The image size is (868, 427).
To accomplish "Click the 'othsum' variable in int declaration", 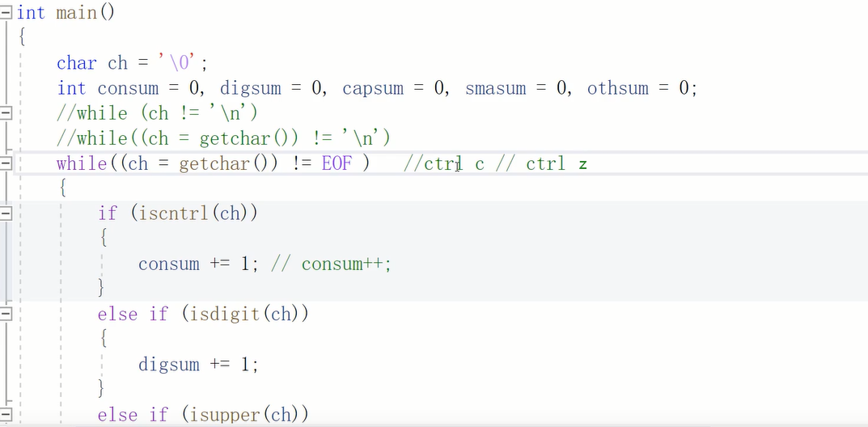I will (617, 88).
